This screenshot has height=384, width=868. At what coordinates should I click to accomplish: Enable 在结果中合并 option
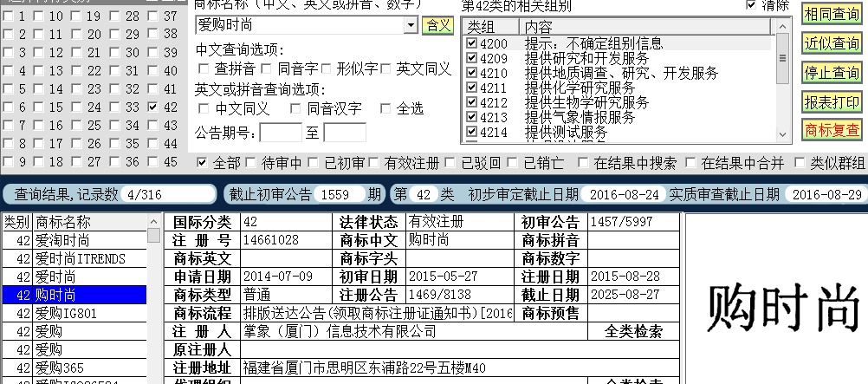coord(690,162)
